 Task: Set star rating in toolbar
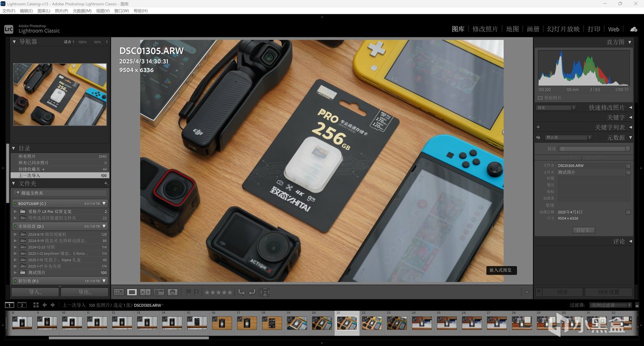[x=218, y=292]
